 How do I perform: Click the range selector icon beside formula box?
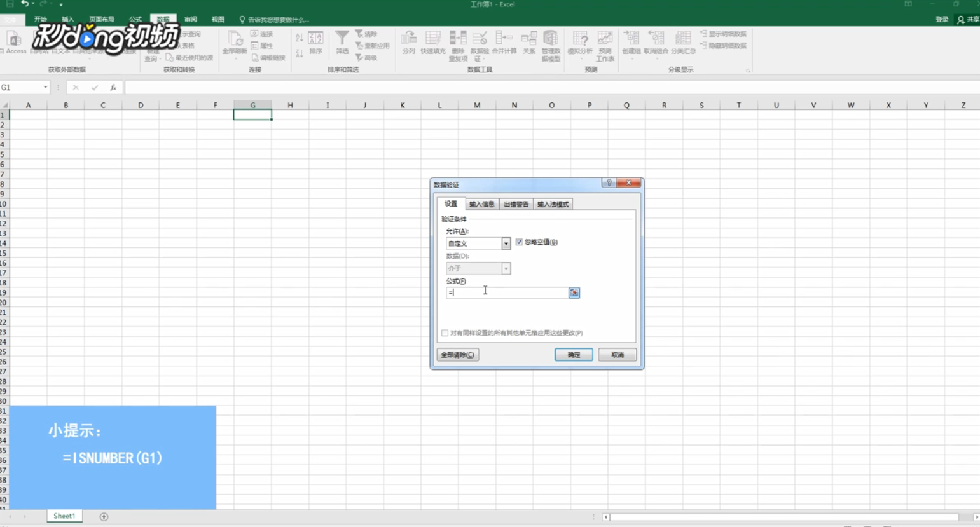coord(574,292)
